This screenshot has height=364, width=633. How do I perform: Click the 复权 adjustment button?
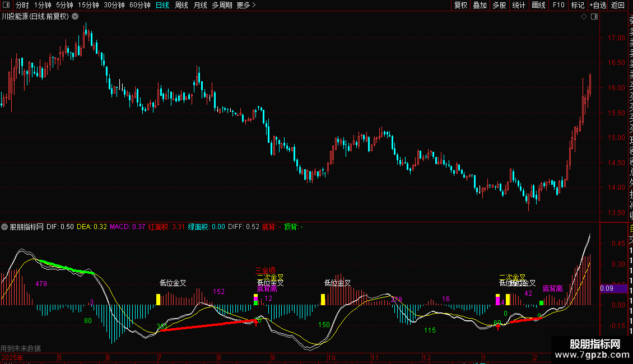[460, 5]
